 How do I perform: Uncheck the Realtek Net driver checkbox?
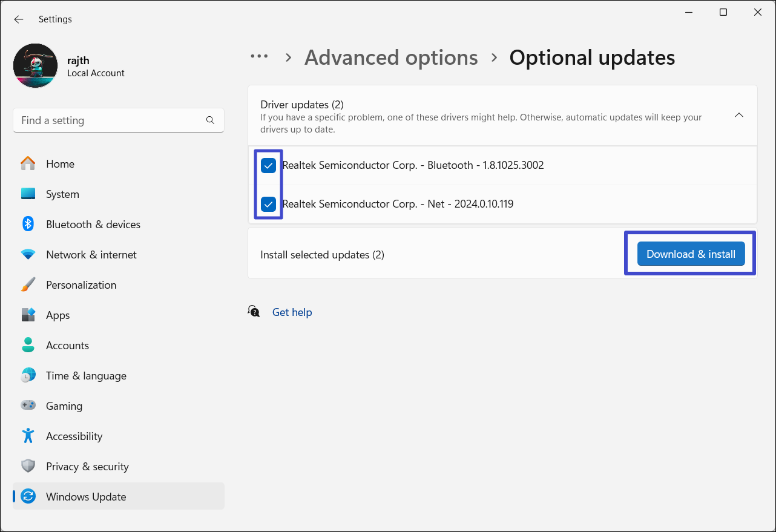pos(268,204)
